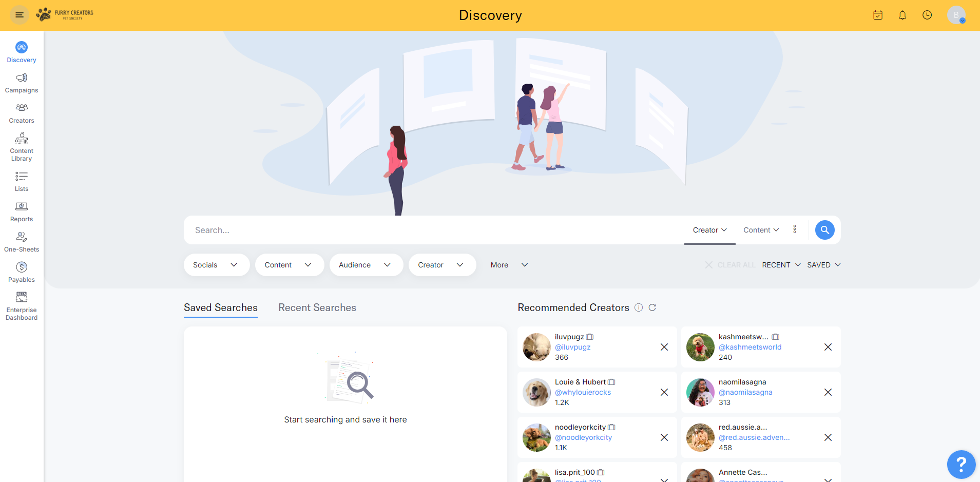This screenshot has width=980, height=482.
Task: Select the Content search mode tab
Action: (761, 230)
